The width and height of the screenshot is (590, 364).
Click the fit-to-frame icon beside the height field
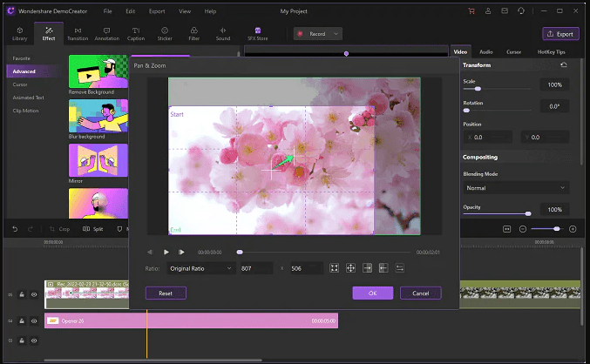click(x=335, y=268)
